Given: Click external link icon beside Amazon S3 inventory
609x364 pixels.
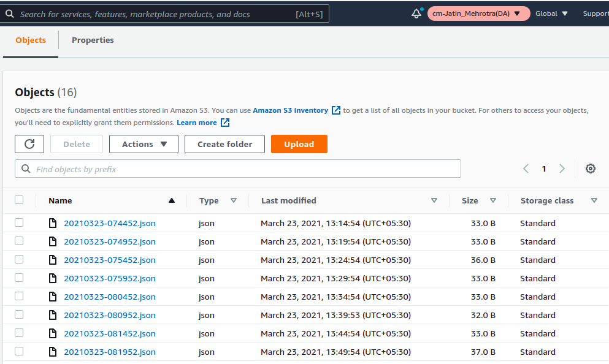Looking at the screenshot, I should coord(336,110).
